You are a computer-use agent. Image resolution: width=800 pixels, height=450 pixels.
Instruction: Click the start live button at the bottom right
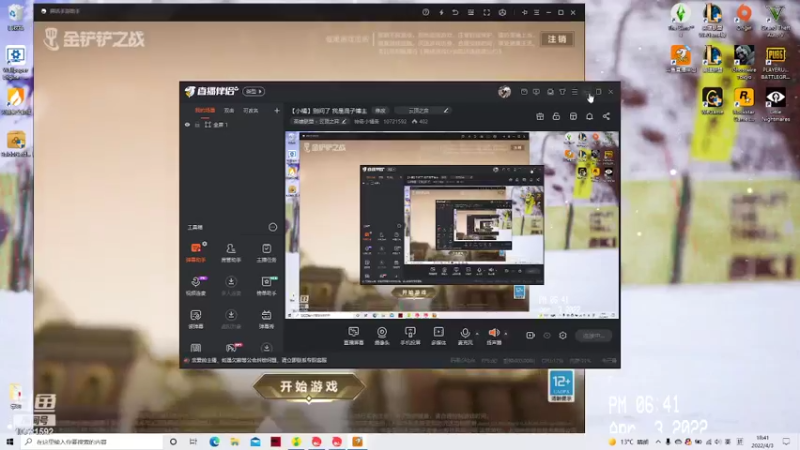coord(593,335)
